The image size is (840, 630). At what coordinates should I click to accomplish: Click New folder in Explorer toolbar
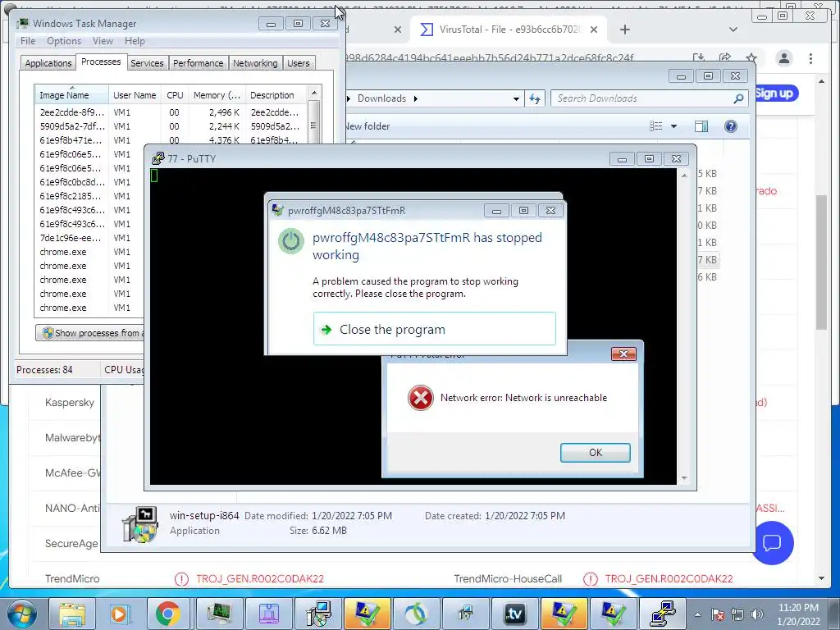point(367,126)
